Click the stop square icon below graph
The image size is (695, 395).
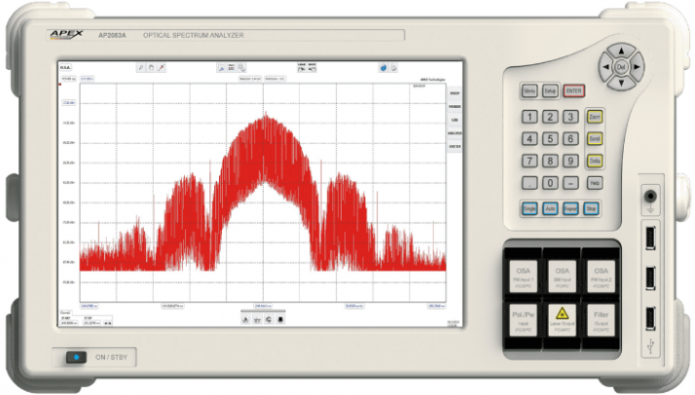tap(280, 319)
